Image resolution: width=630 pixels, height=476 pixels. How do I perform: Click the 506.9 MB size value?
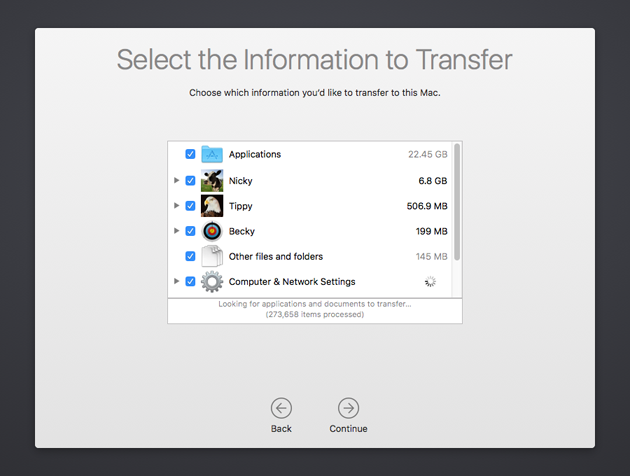coord(427,206)
